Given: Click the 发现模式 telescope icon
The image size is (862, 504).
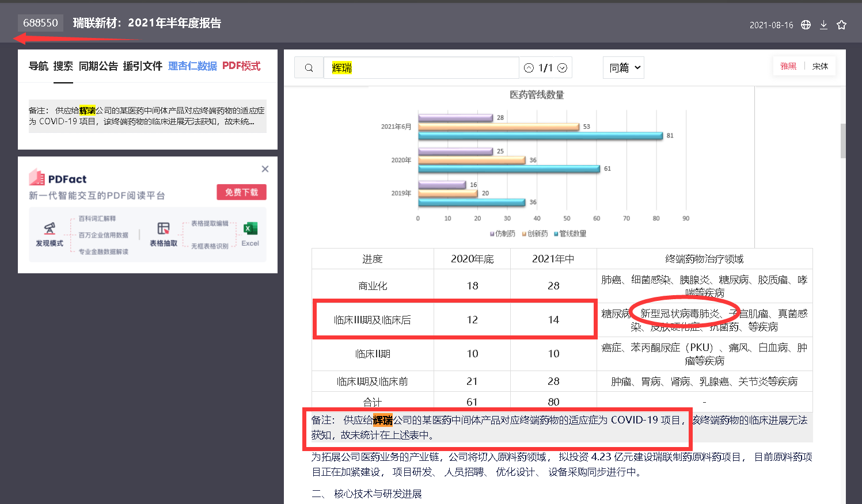Looking at the screenshot, I should [x=50, y=228].
